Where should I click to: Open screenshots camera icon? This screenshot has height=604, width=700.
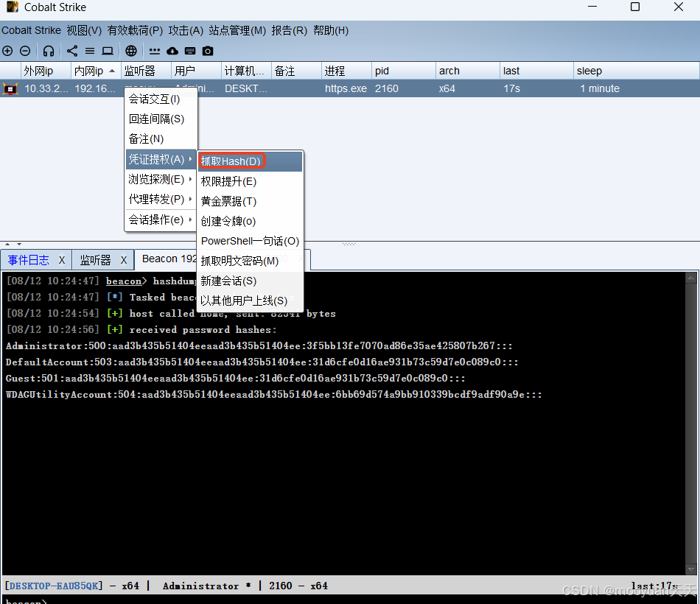(208, 51)
